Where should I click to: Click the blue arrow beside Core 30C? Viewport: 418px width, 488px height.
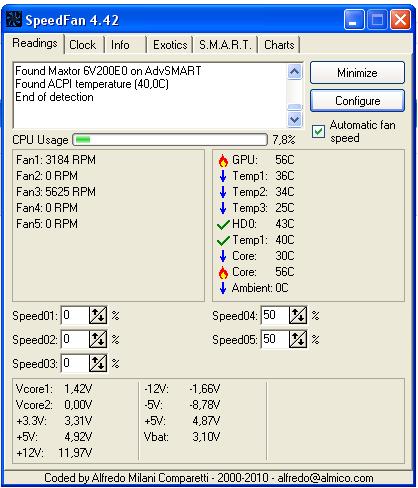[x=223, y=256]
